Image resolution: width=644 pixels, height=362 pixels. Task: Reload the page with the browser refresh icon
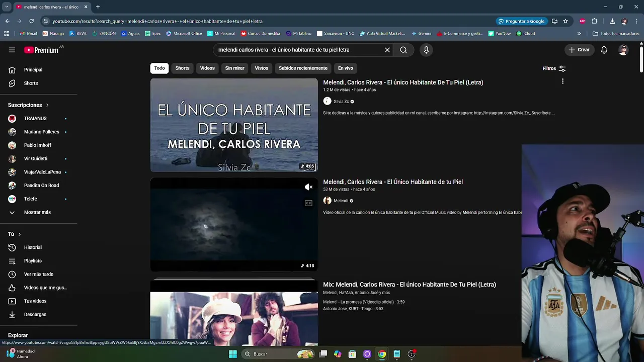[x=31, y=21]
